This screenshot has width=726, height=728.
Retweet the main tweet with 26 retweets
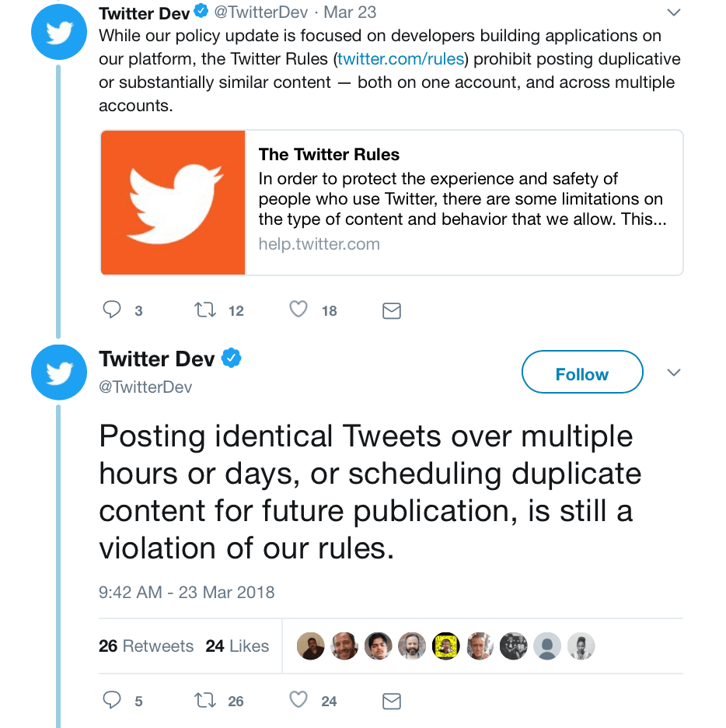point(205,701)
